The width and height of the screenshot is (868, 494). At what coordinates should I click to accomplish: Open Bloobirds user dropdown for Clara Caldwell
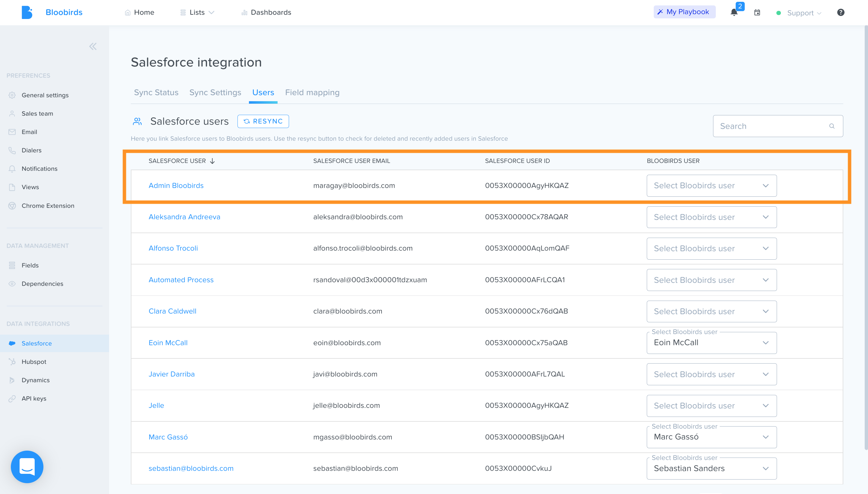click(712, 311)
